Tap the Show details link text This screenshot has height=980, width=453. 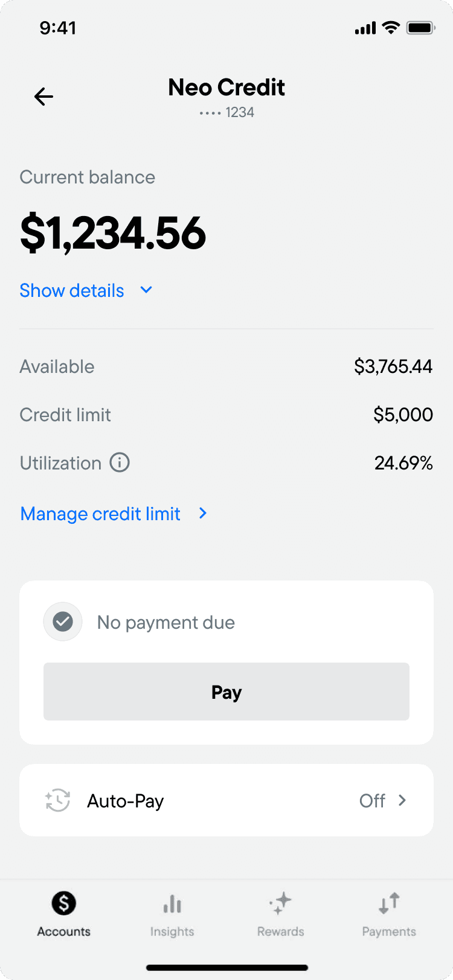[x=72, y=290]
